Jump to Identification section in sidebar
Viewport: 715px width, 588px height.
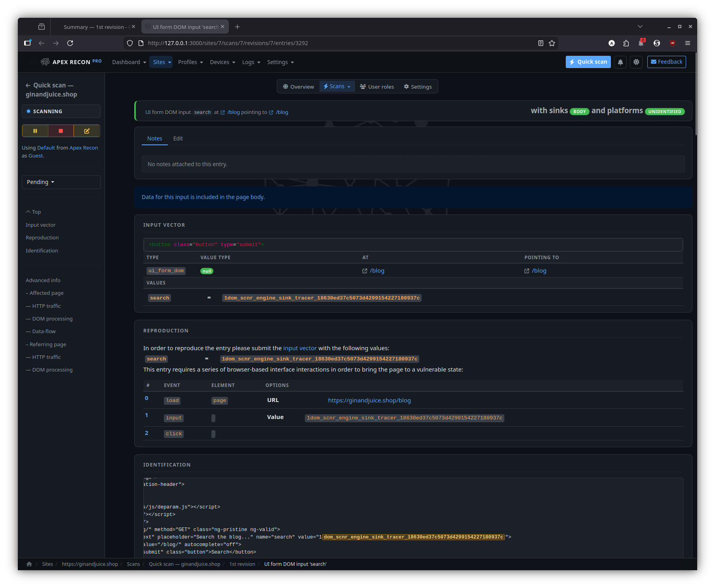(x=42, y=251)
